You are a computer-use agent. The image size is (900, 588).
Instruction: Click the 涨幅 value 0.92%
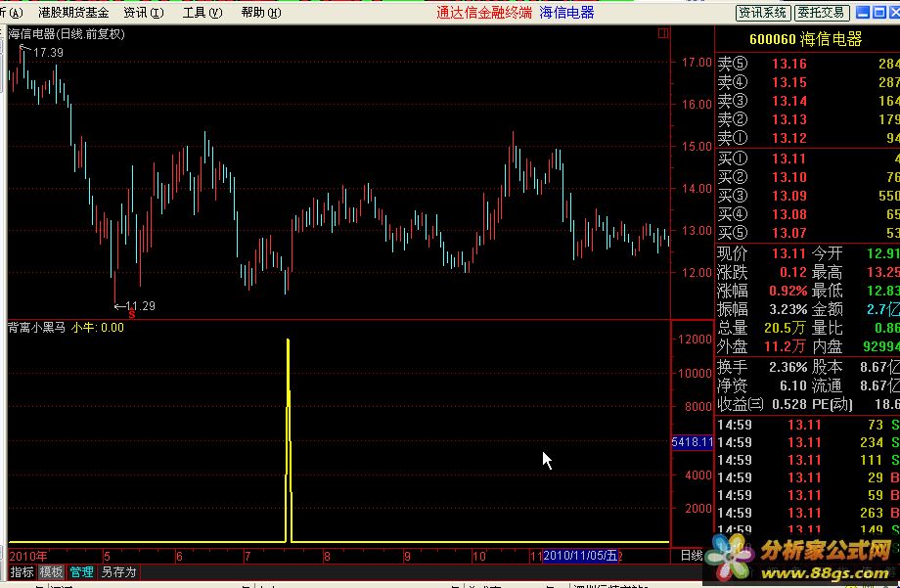coord(788,291)
